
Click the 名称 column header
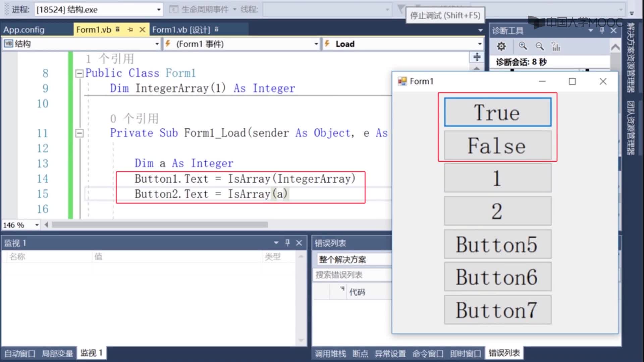pos(49,256)
